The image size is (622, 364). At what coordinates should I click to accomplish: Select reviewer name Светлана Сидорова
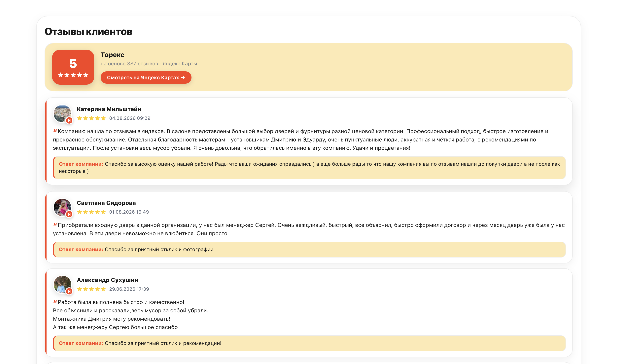[106, 203]
